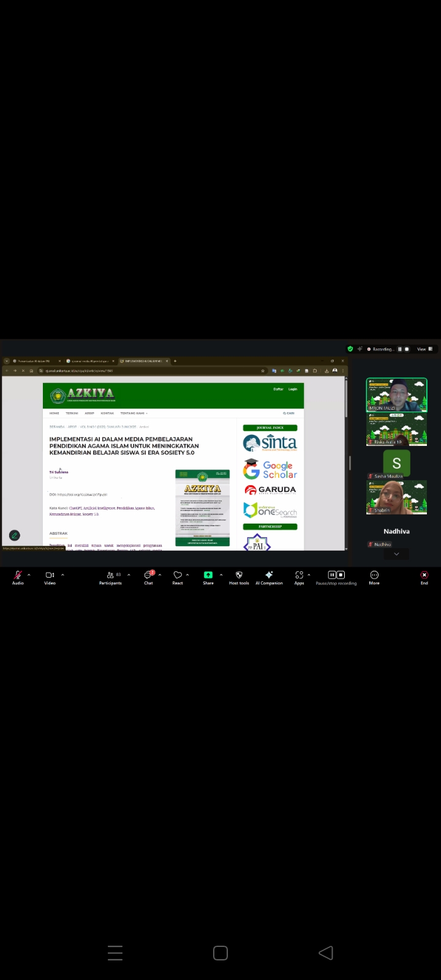Click the green encryption shield icon
Image resolution: width=441 pixels, height=980 pixels.
coord(350,349)
